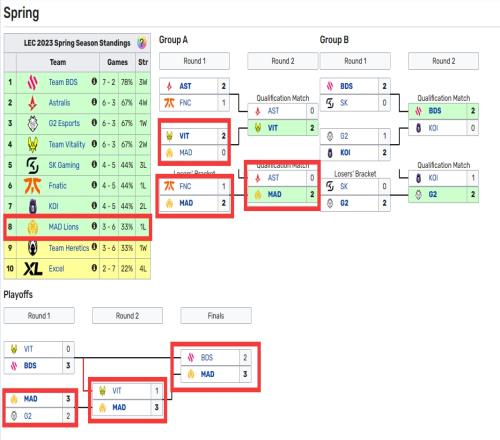This screenshot has height=440, width=500.
Task: Select the Playoffs Round 2 header
Action: (127, 316)
